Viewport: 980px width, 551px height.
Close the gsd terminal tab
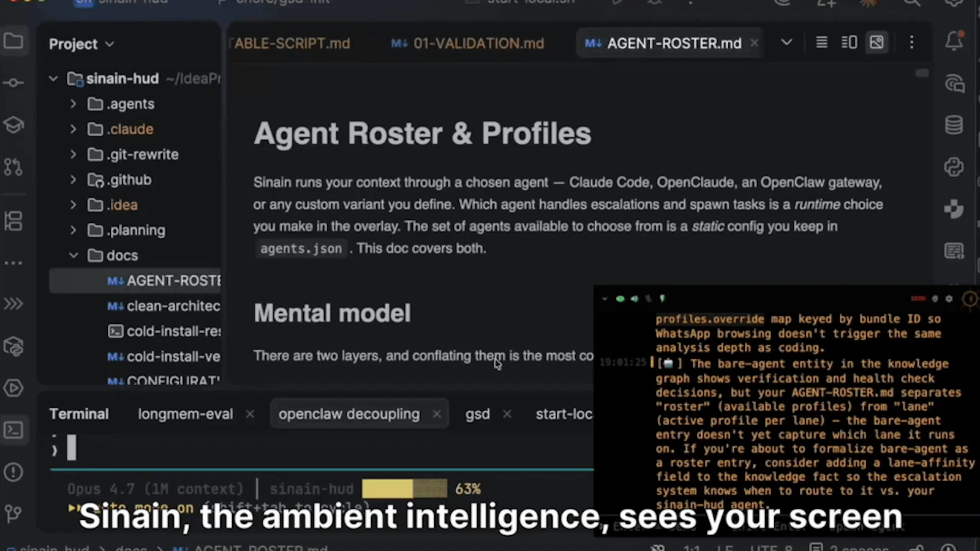tap(507, 414)
